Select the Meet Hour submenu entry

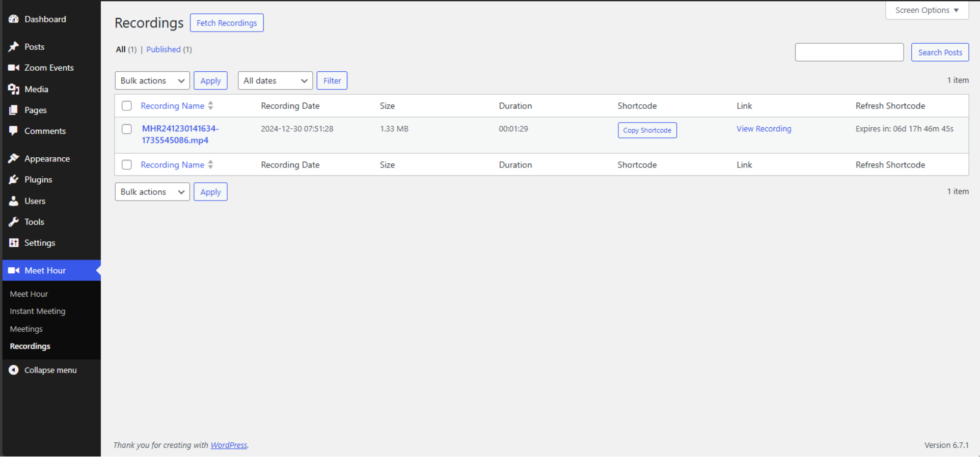point(29,294)
